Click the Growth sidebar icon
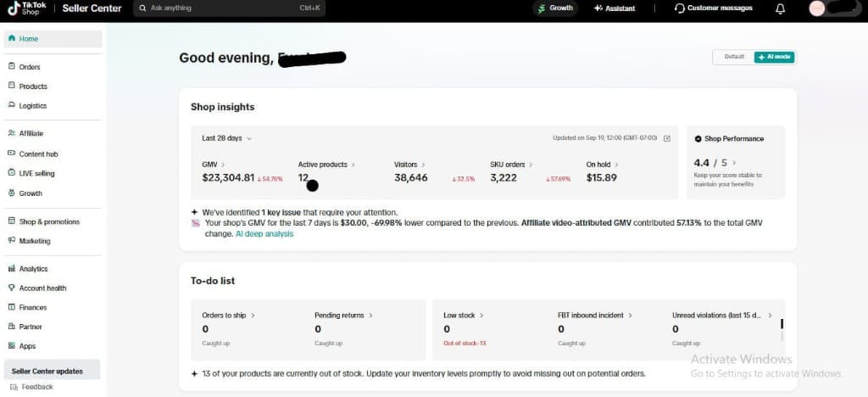This screenshot has height=397, width=868. [x=12, y=193]
